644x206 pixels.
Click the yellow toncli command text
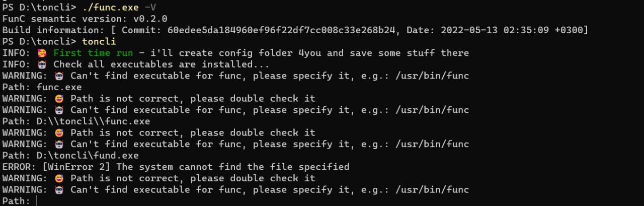pyautogui.click(x=99, y=41)
